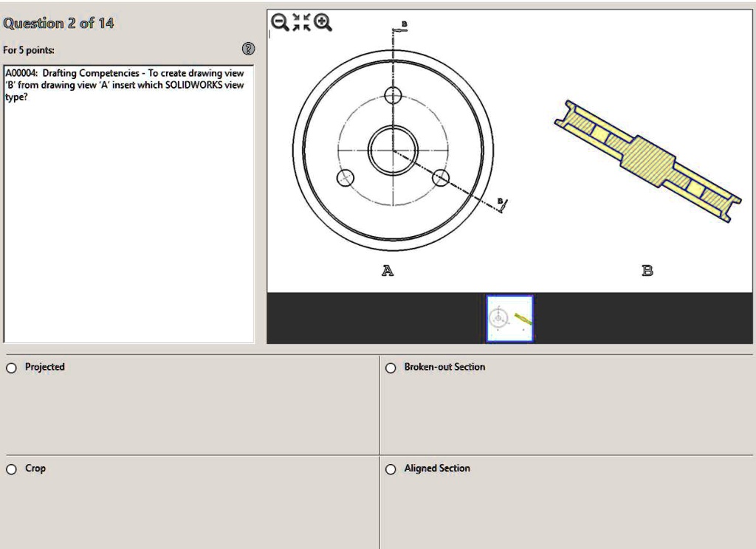Open help via question mark icon
756x549 pixels.
[249, 49]
